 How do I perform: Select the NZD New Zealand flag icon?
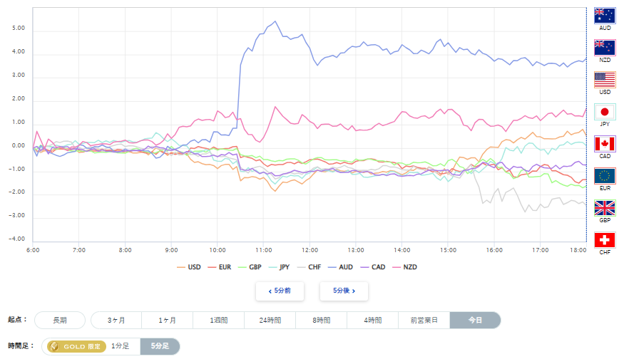pyautogui.click(x=605, y=48)
